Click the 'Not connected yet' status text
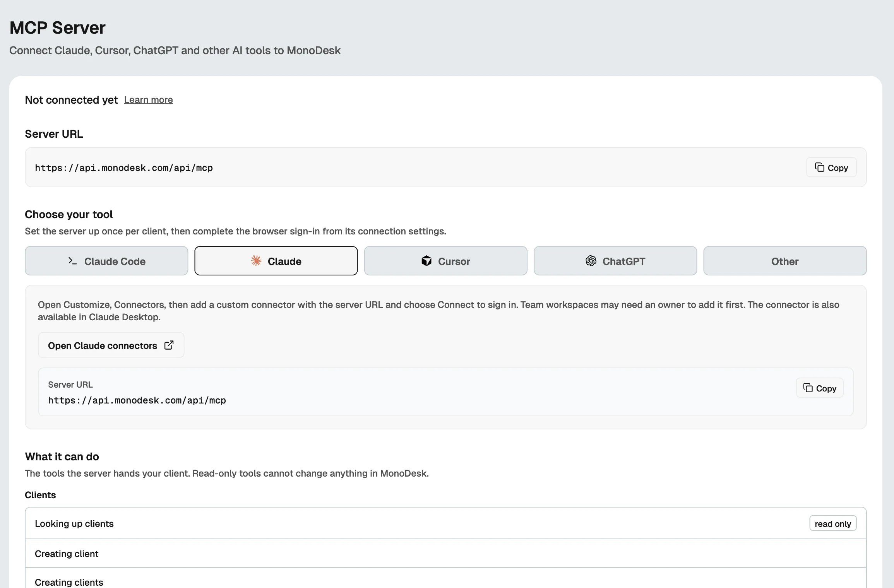This screenshot has width=894, height=588. (x=71, y=100)
